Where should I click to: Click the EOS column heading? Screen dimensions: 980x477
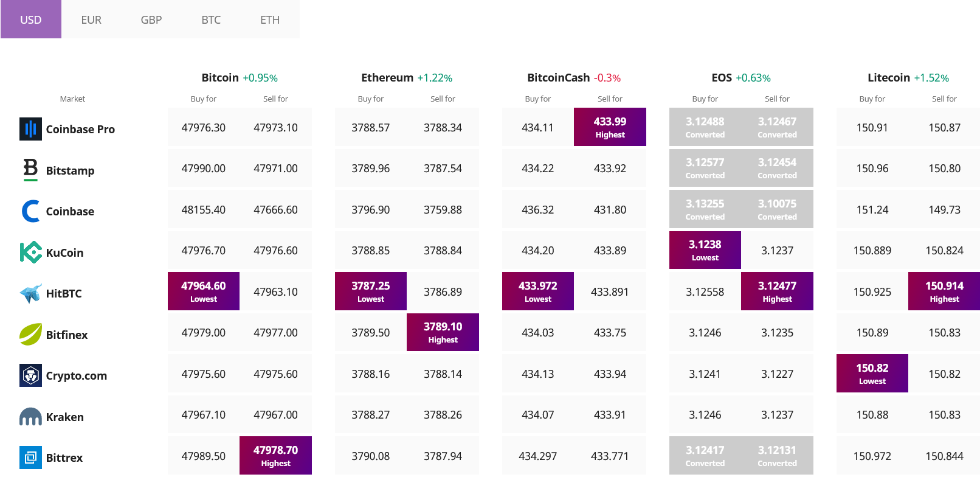click(722, 77)
